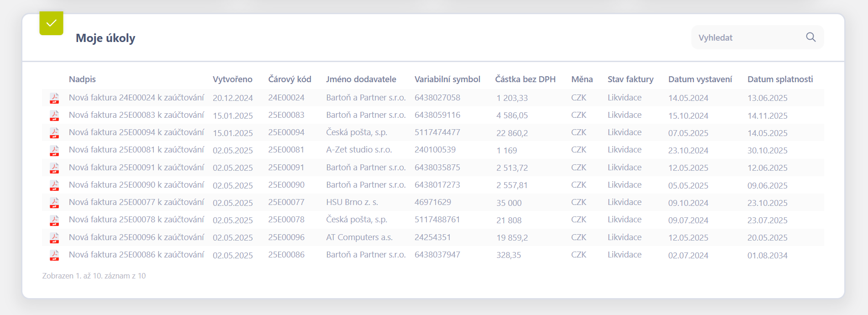This screenshot has height=315, width=868.
Task: Sort by Datum splatnosti column header
Action: (x=780, y=79)
